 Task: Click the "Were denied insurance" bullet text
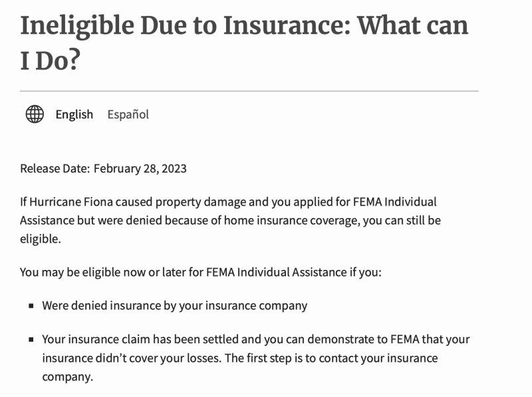pyautogui.click(x=174, y=306)
